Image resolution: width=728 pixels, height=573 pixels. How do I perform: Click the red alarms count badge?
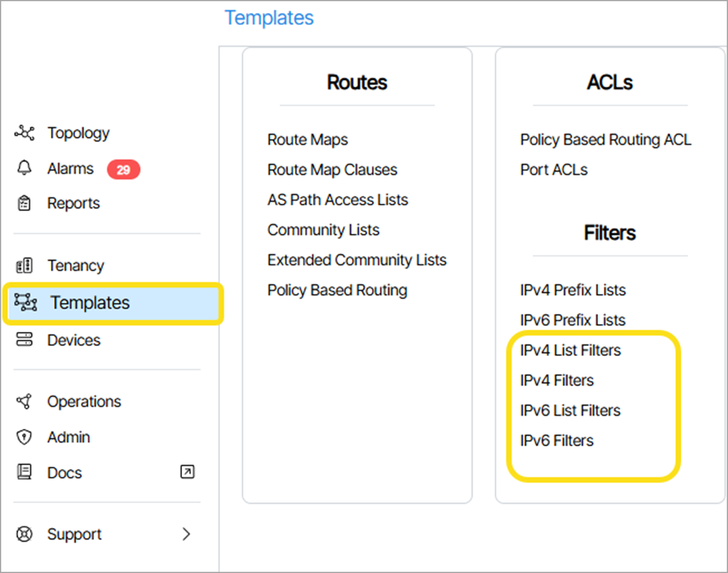point(123,170)
